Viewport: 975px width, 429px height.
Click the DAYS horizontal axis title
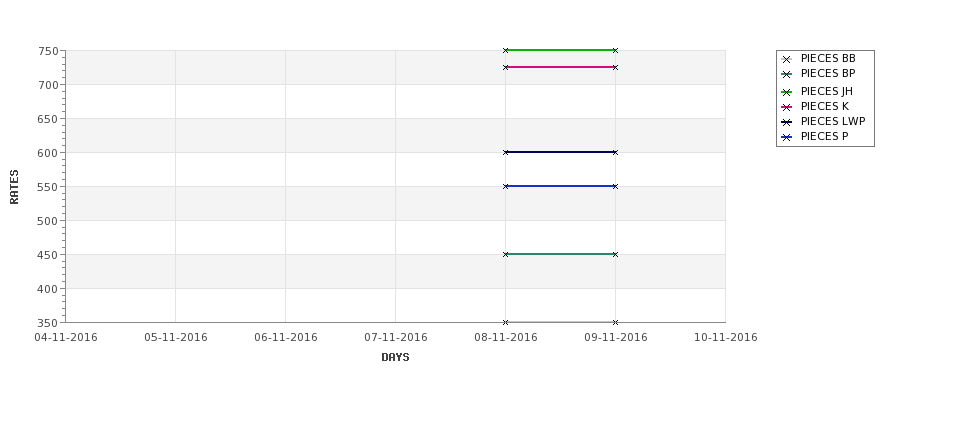coord(395,358)
